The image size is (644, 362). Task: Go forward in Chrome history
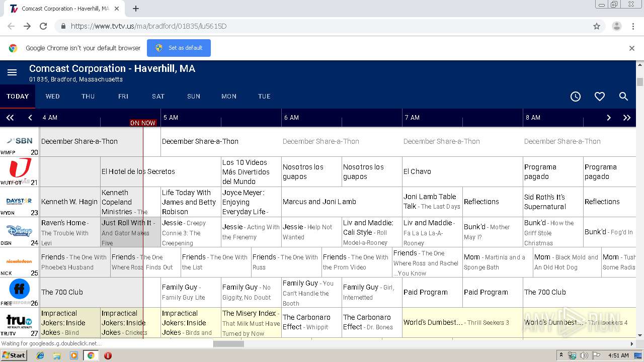click(27, 26)
